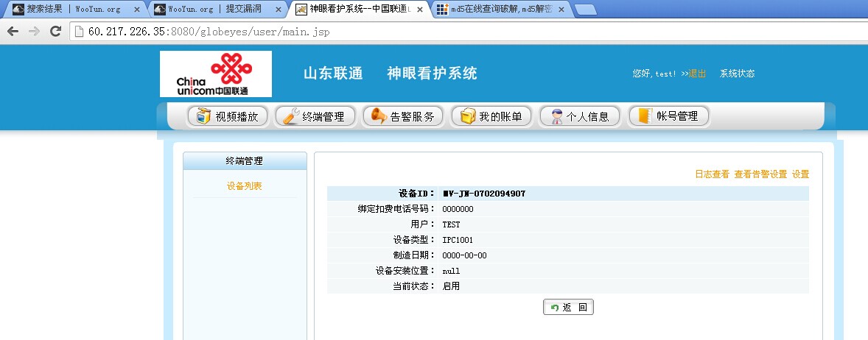This screenshot has height=340, width=868.
Task: Click the China Unicom logo
Action: [x=216, y=74]
